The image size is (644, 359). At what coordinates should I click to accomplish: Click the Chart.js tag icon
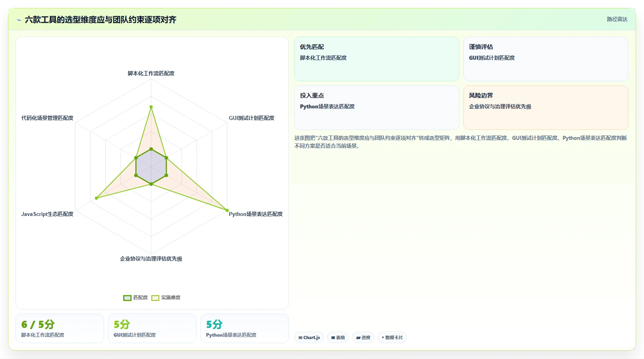pyautogui.click(x=300, y=337)
